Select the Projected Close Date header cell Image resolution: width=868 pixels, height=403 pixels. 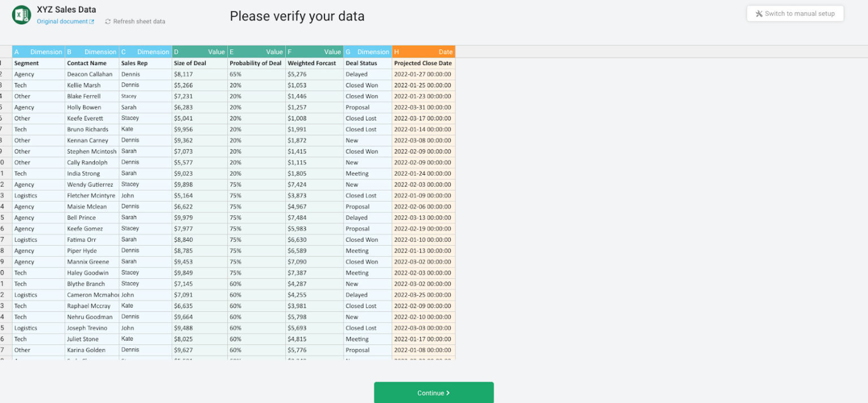click(x=423, y=63)
